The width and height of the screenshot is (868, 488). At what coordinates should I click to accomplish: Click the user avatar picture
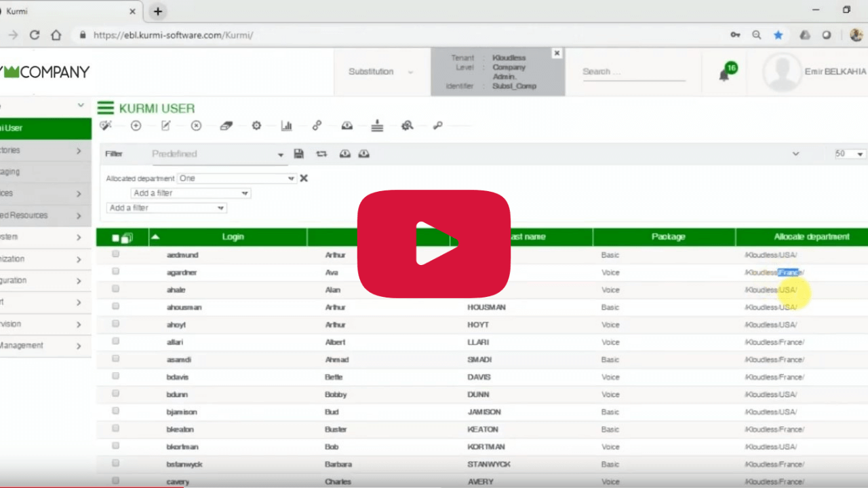pyautogui.click(x=782, y=72)
